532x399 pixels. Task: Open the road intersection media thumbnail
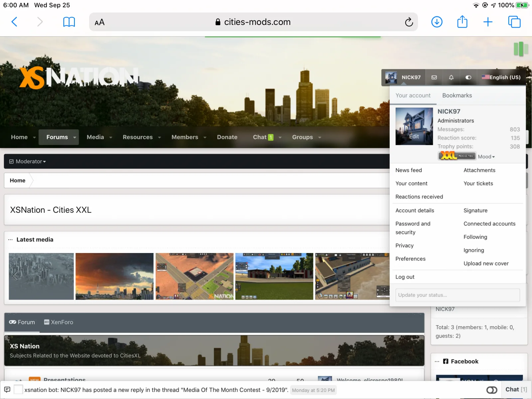tap(195, 276)
